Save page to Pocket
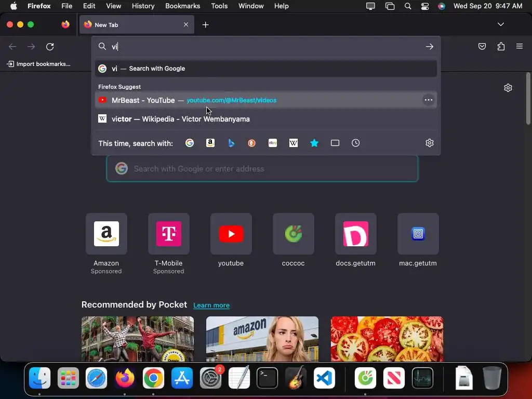 [x=482, y=46]
